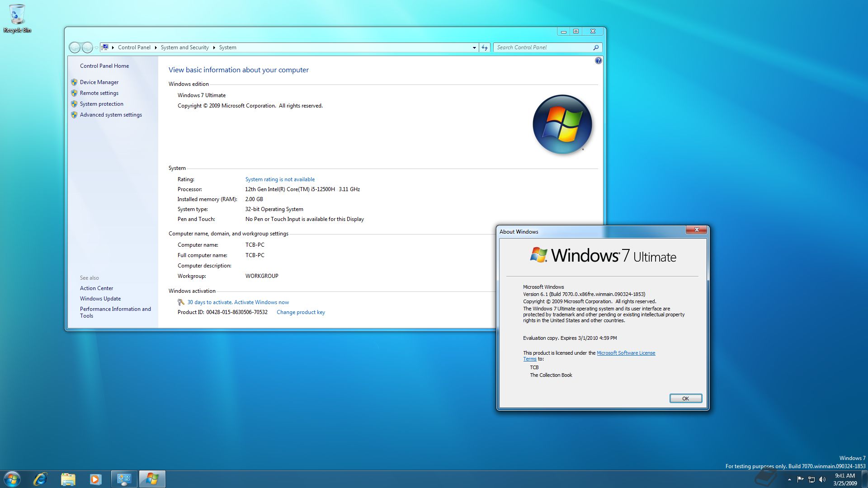Click the shield icon beside Remote settings
Viewport: 868px width, 488px height.
74,93
